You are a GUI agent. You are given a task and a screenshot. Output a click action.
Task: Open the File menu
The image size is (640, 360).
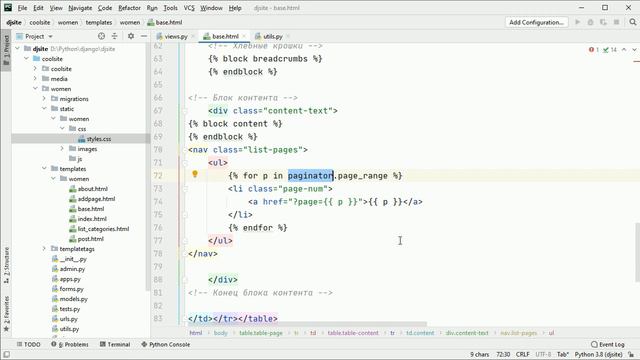click(x=22, y=8)
